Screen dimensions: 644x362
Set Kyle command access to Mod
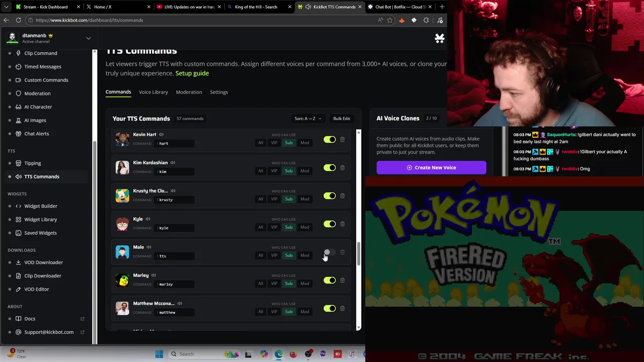click(x=305, y=227)
